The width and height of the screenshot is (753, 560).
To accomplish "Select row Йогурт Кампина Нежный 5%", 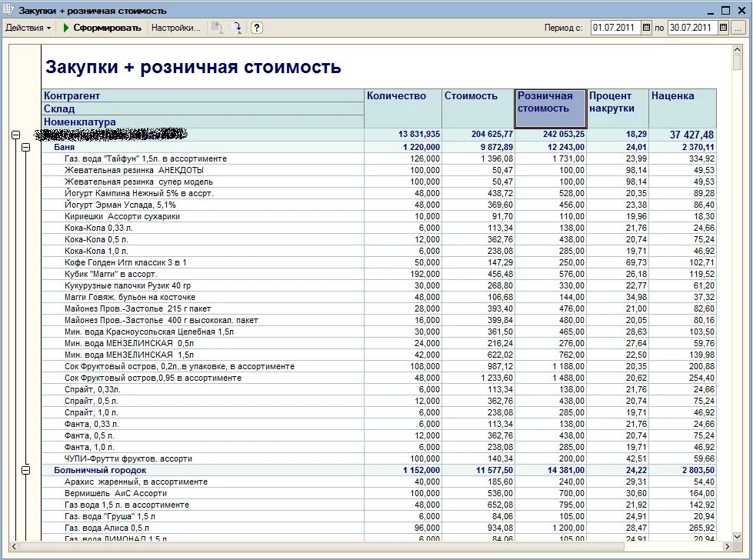I will 378,193.
